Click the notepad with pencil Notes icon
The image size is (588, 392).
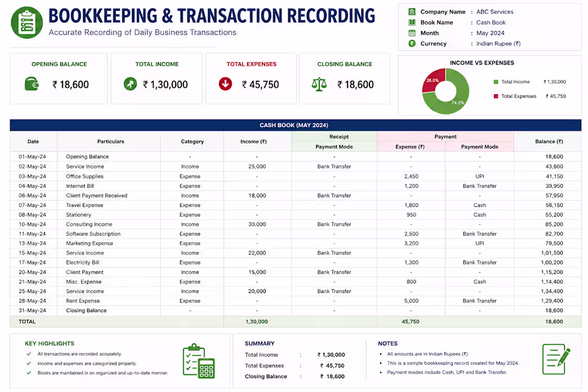pos(556,359)
